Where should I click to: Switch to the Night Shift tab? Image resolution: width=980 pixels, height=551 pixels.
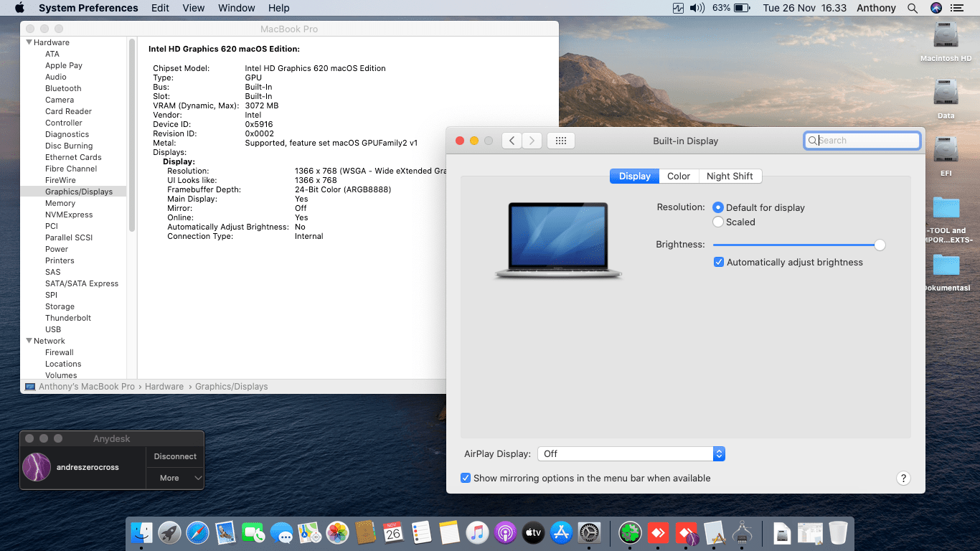tap(730, 176)
